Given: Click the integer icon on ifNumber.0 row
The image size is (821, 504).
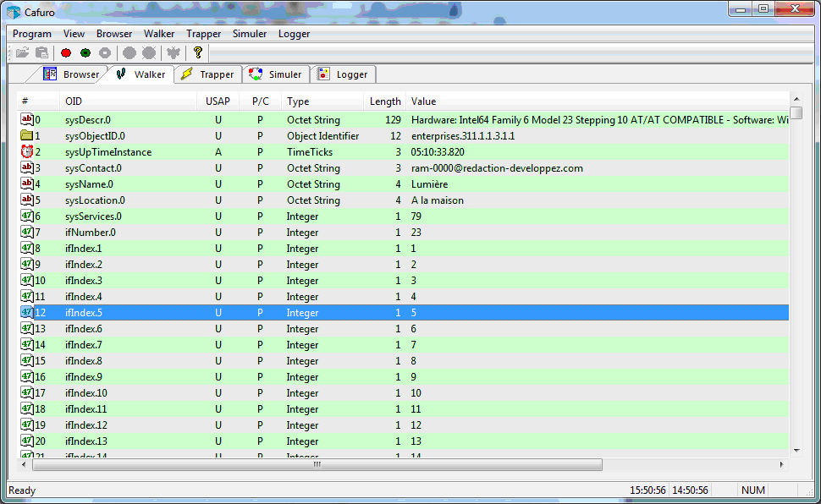Looking at the screenshot, I should 27,233.
